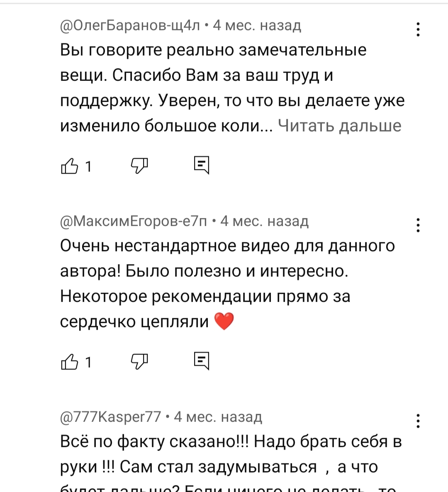
Task: Click the red heart emoji in the comment
Action: point(224,322)
